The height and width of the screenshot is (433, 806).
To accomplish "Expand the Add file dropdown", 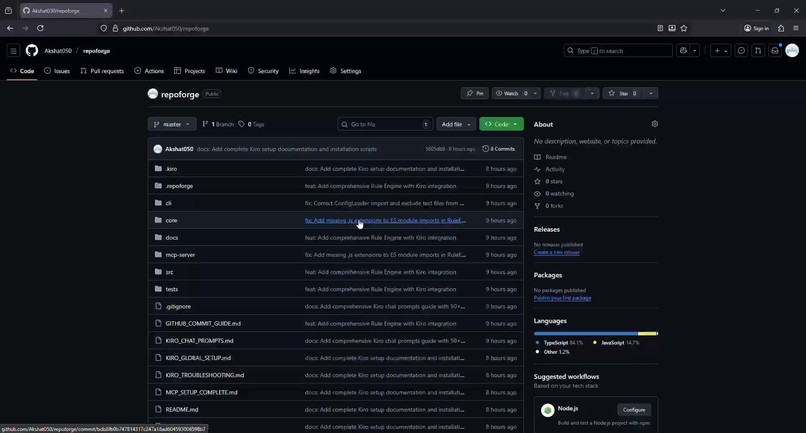I will (455, 124).
